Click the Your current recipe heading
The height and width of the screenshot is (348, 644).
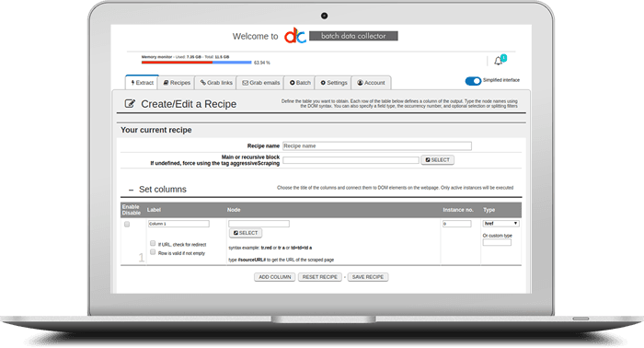tap(156, 130)
